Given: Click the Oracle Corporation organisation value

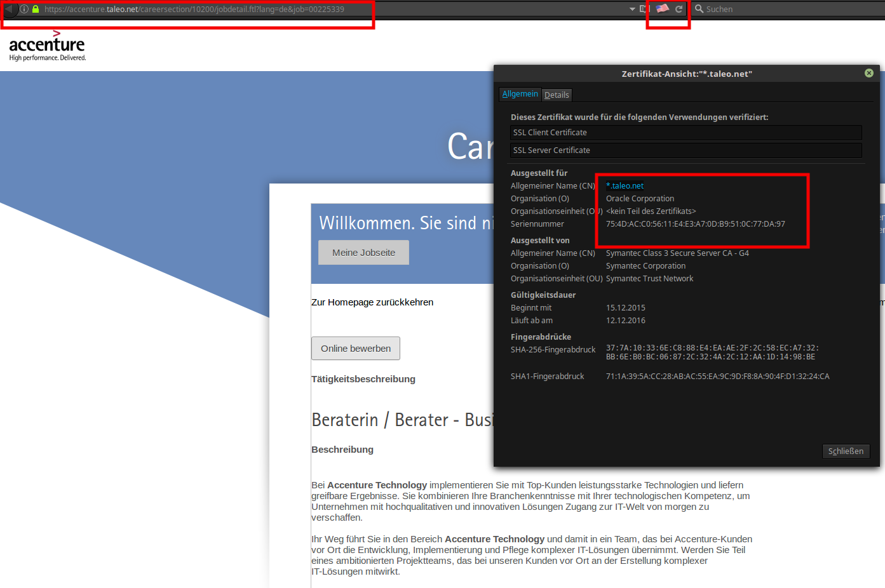Looking at the screenshot, I should pyautogui.click(x=640, y=199).
